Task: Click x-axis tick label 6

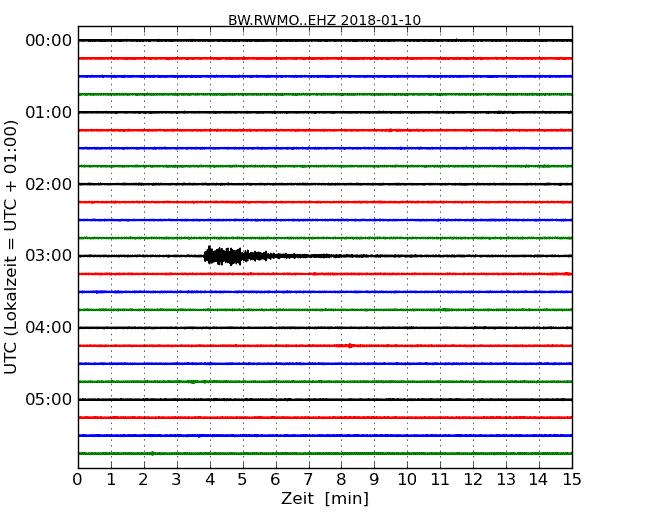Action: [275, 480]
